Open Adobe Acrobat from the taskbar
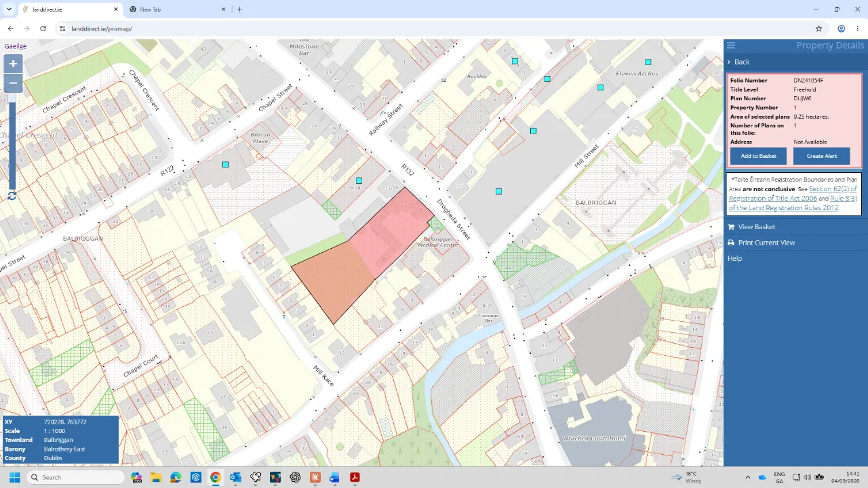This screenshot has width=868, height=488. pos(354,477)
